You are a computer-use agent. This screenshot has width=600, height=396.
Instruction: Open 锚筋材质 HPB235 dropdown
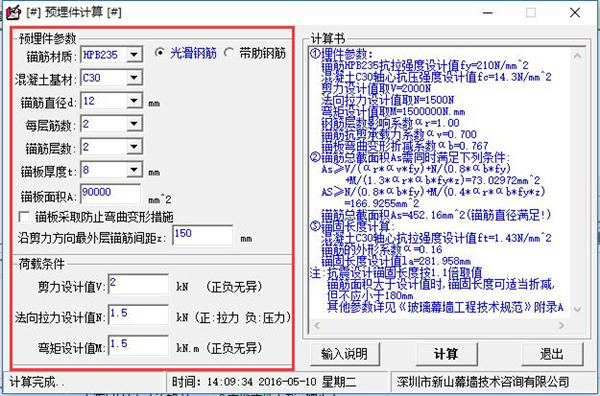[134, 55]
